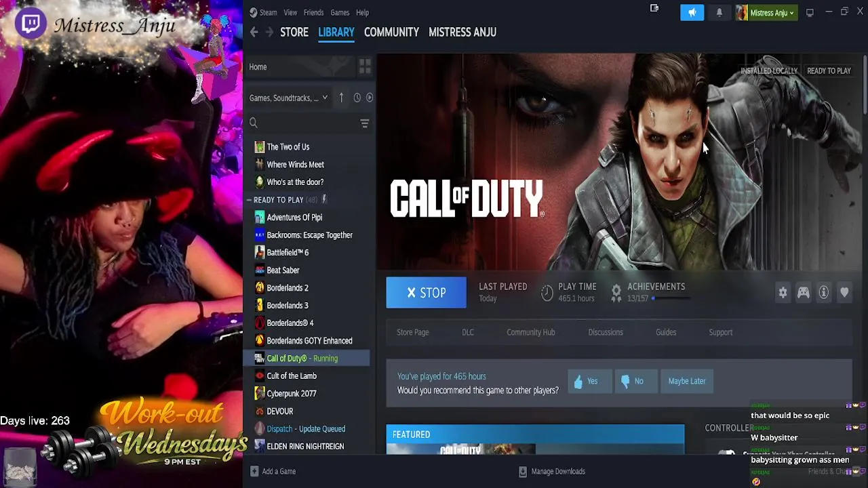Screen dimensions: 868x488
Task: Open Store Page link
Action: tap(413, 332)
